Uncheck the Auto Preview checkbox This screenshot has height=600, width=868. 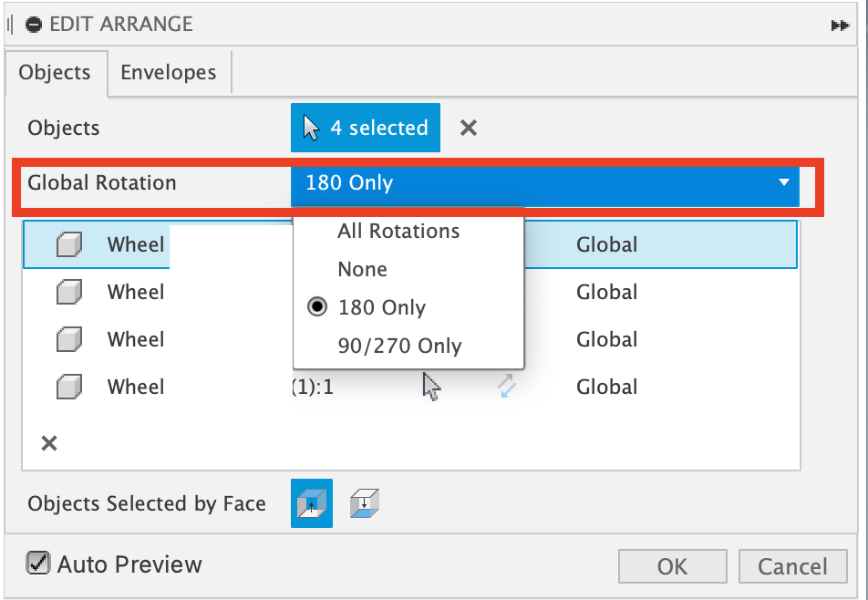37,563
